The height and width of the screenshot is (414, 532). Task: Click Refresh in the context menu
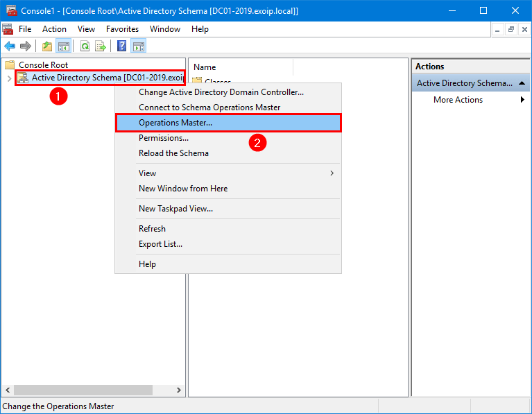point(228,229)
